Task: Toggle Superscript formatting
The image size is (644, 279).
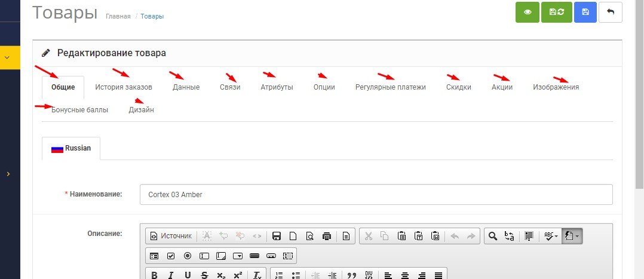Action: tap(238, 275)
